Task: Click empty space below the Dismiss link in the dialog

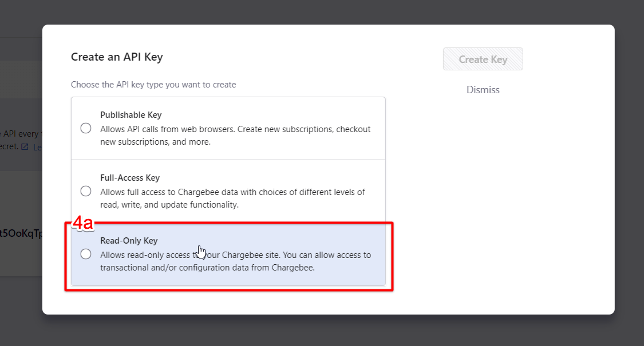Action: click(483, 185)
